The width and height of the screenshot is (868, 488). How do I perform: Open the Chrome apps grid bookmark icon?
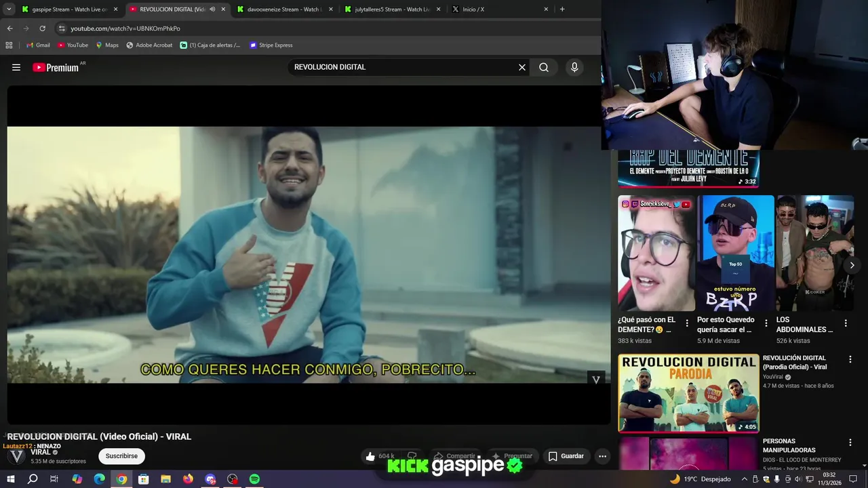coord(9,45)
